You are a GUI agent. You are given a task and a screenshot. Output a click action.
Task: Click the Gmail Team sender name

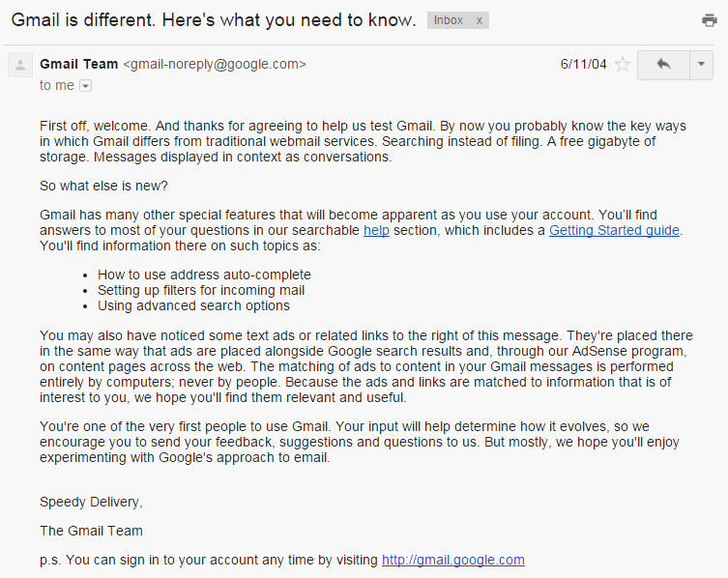coord(79,64)
